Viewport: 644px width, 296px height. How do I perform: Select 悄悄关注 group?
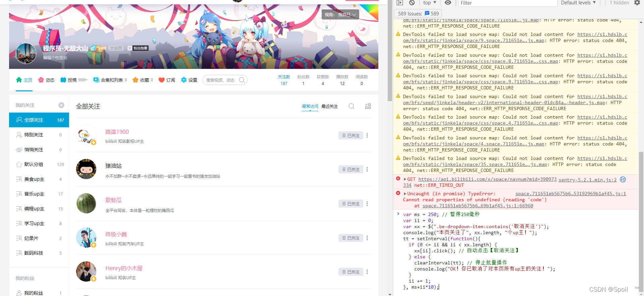(x=39, y=150)
